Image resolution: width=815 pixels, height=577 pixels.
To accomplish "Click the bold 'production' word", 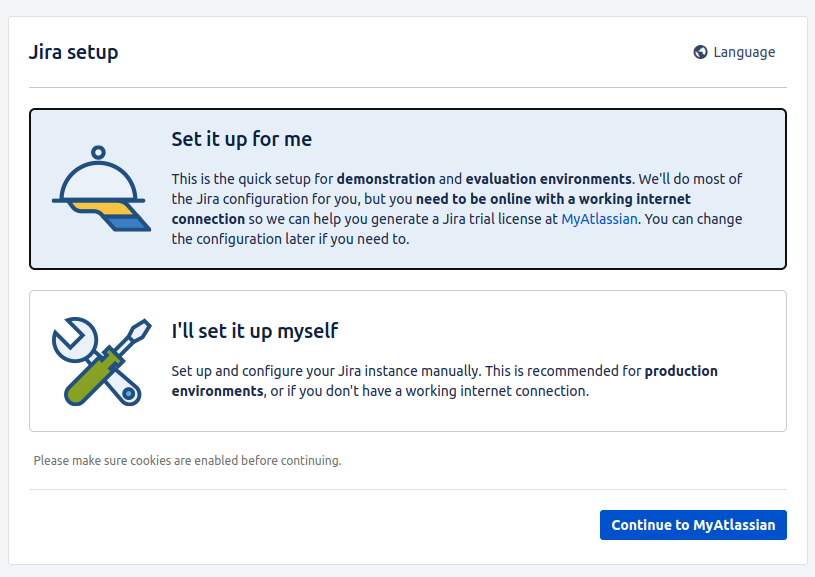I will [681, 371].
